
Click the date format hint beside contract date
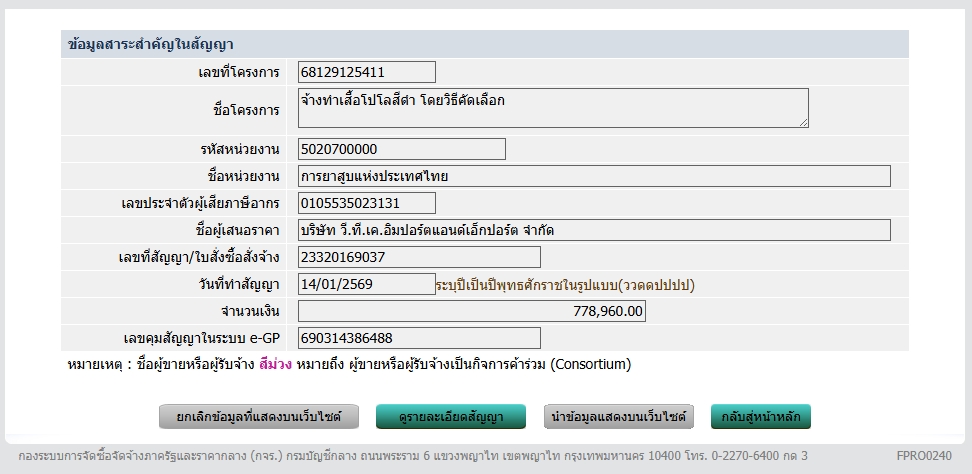pos(565,285)
